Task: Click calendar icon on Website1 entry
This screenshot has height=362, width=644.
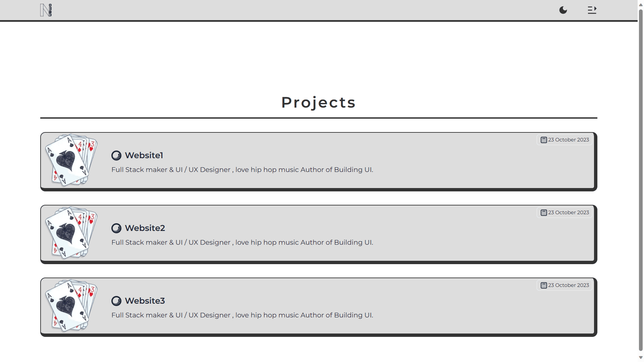Action: point(543,140)
